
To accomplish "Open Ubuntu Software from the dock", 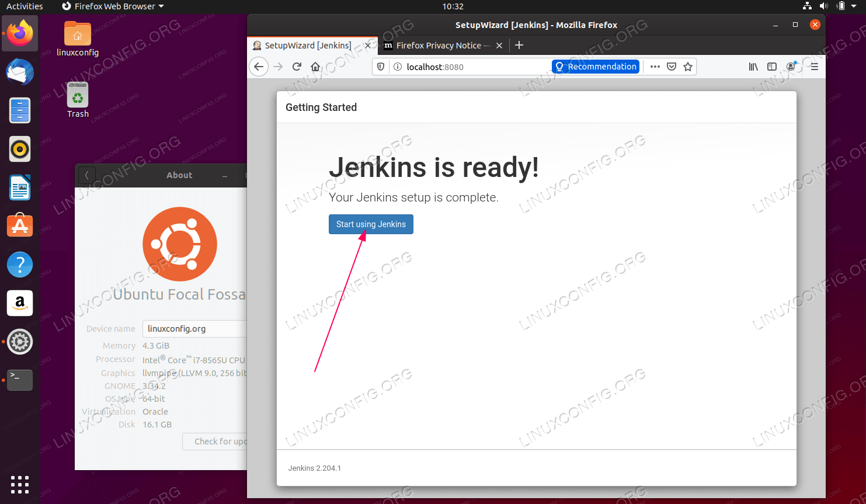I will (x=20, y=226).
